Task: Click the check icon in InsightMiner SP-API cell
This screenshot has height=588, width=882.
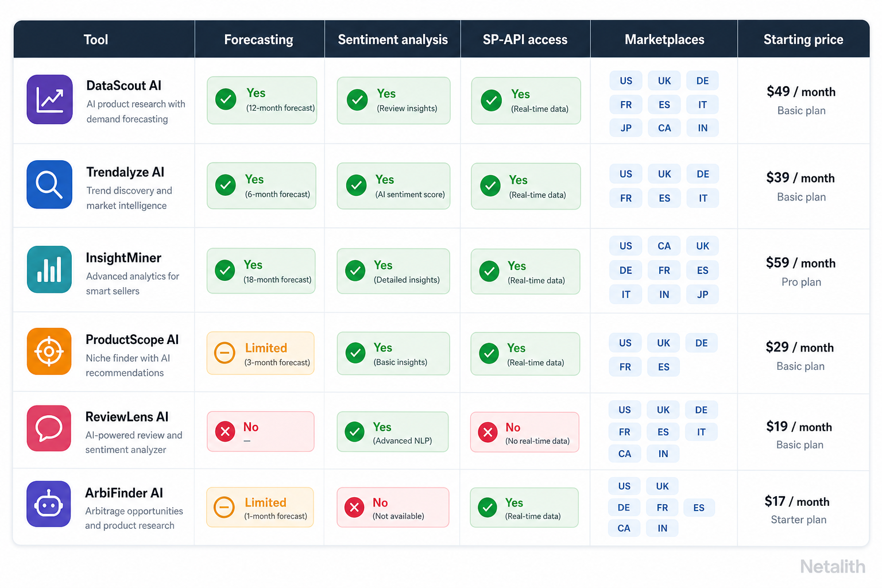Action: point(489,271)
